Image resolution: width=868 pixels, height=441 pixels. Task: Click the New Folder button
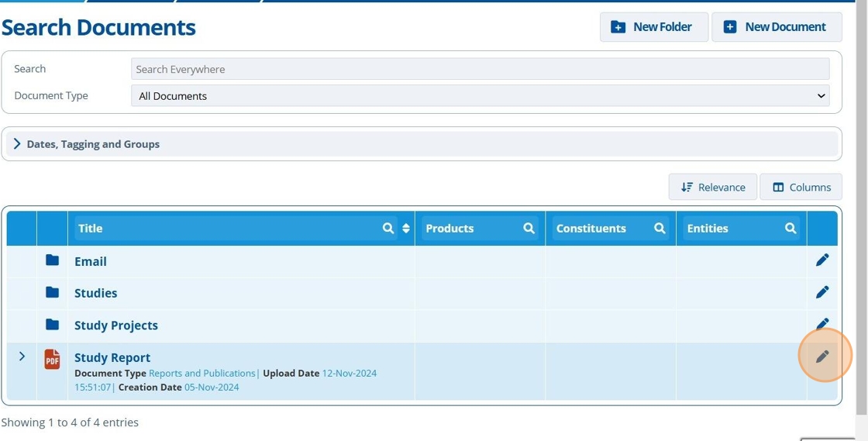tap(654, 27)
